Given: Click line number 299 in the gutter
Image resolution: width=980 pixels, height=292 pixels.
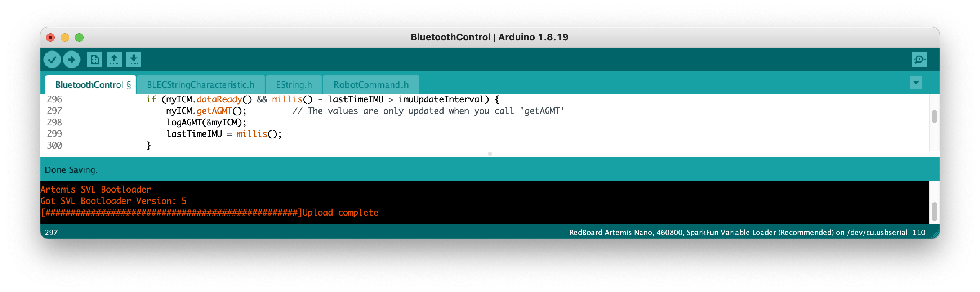Looking at the screenshot, I should pos(54,134).
